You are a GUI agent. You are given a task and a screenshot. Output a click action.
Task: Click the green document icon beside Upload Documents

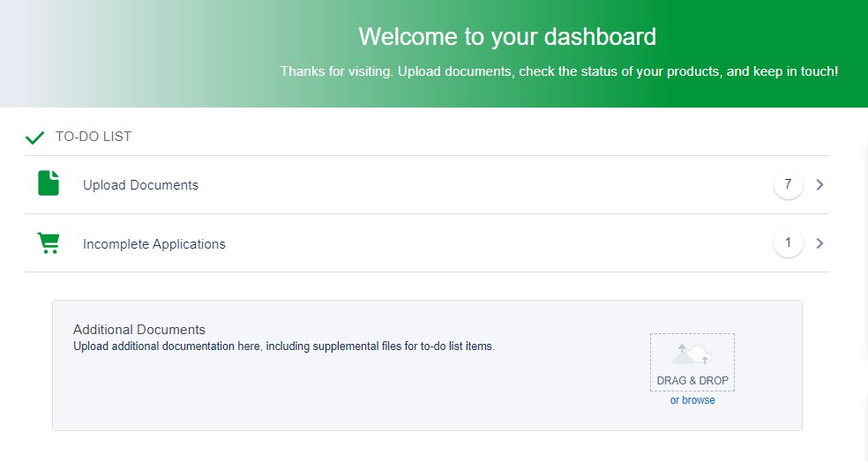(x=49, y=183)
